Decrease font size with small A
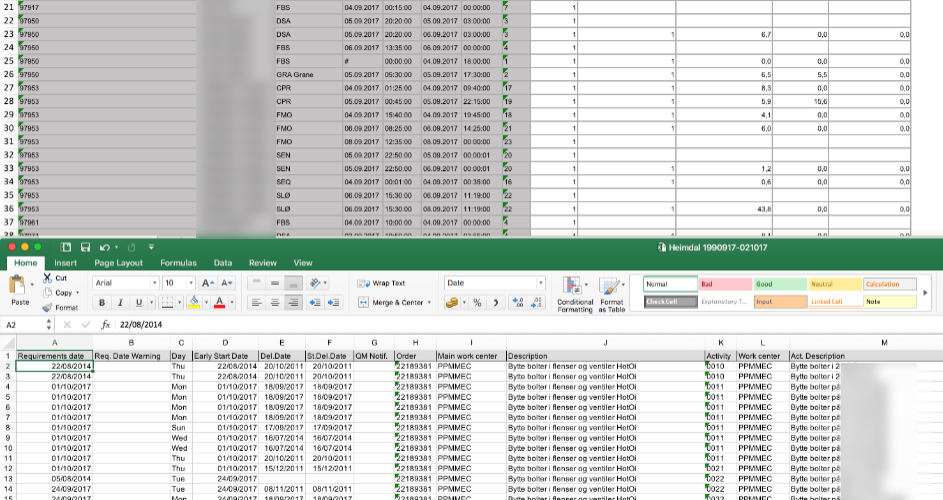This screenshot has height=500, width=943. (x=226, y=283)
